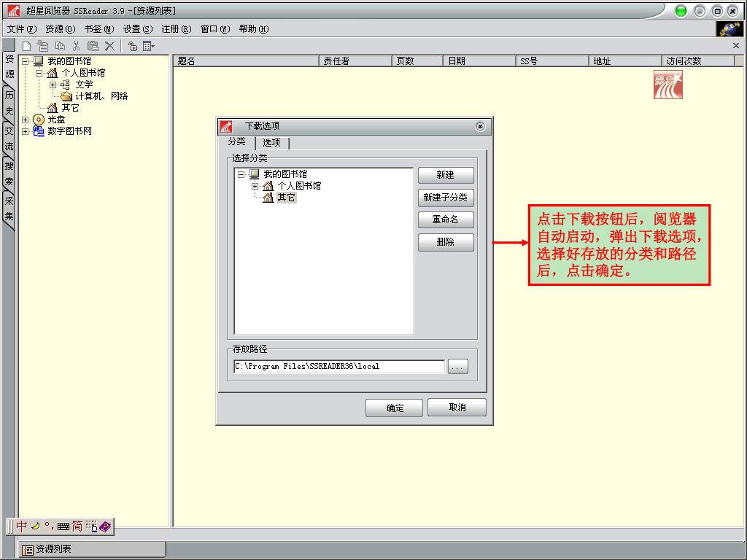Viewport: 747px width, 560px height.
Task: Expand the 文学 node in sidebar
Action: [x=53, y=85]
